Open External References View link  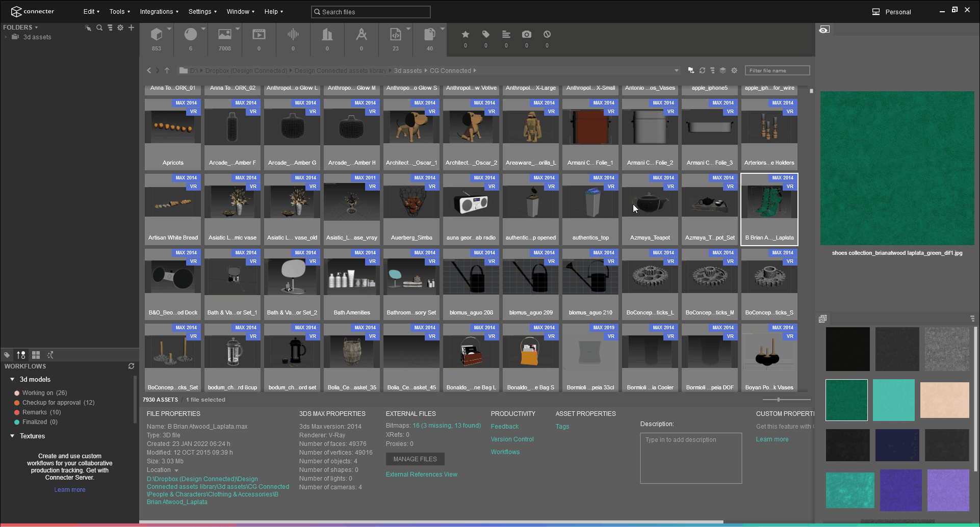[422, 475]
